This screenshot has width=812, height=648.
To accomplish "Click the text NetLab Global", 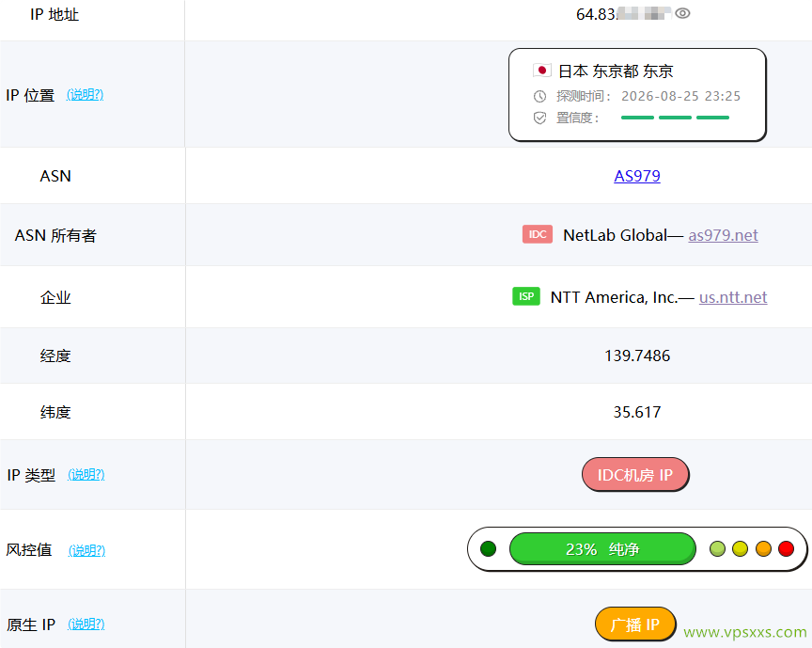I will pos(616,235).
